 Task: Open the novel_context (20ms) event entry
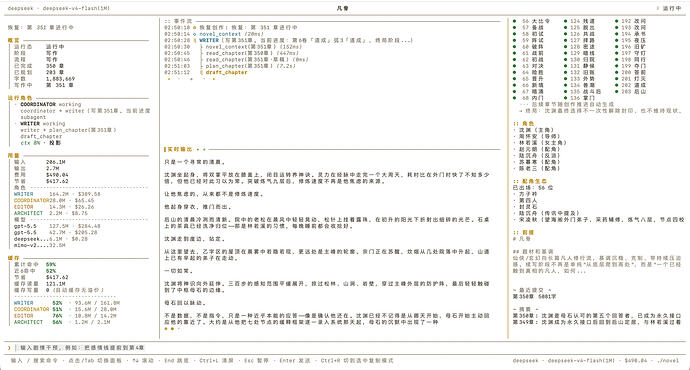pyautogui.click(x=231, y=34)
